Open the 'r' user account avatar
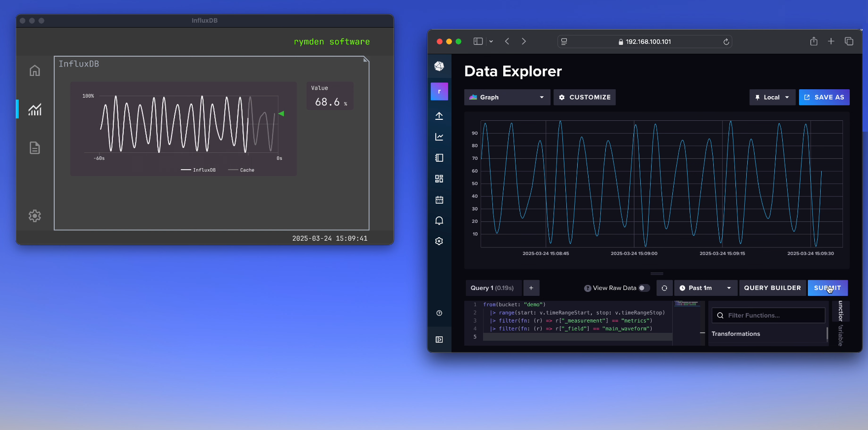 (439, 91)
